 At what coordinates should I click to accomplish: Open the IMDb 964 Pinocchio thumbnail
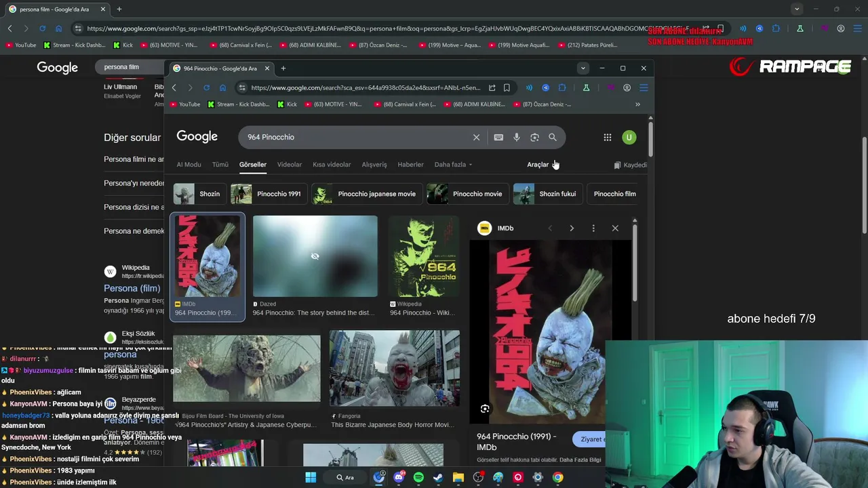point(207,256)
